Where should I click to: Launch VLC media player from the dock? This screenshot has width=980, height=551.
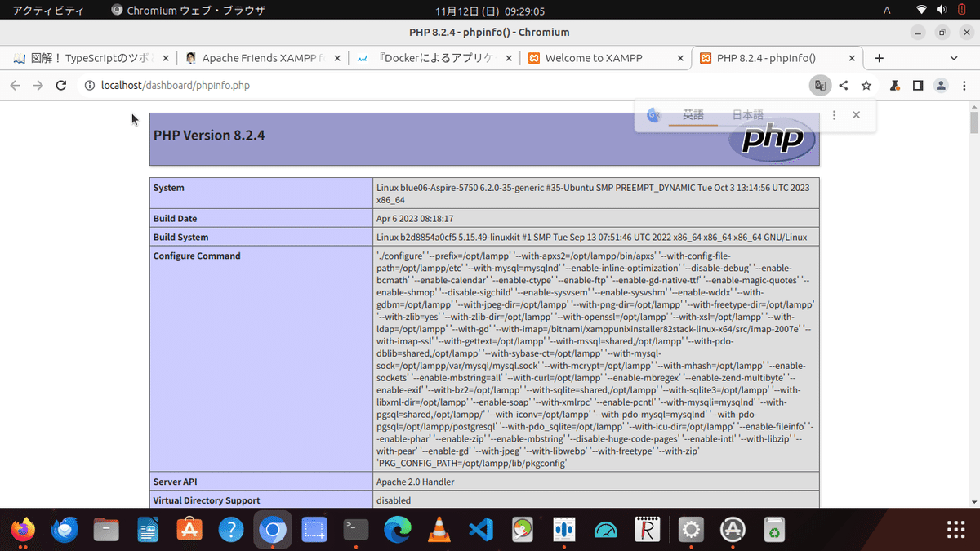tap(439, 530)
